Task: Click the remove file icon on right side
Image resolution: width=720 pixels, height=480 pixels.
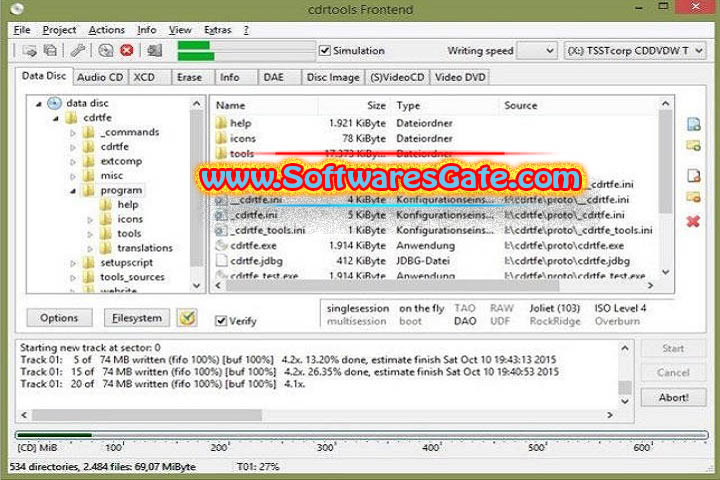Action: click(x=693, y=175)
